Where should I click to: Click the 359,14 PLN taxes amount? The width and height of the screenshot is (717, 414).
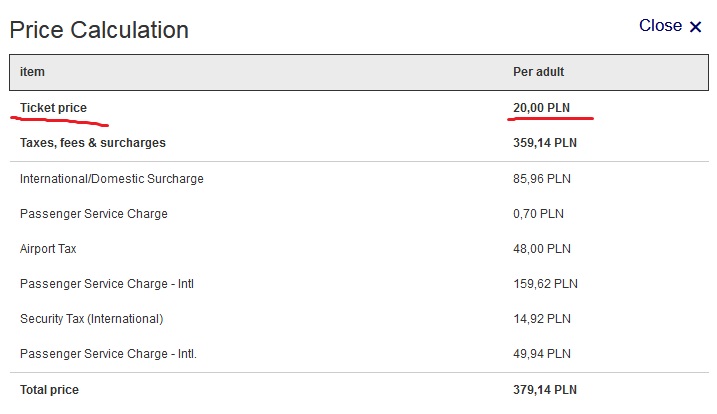(x=545, y=143)
